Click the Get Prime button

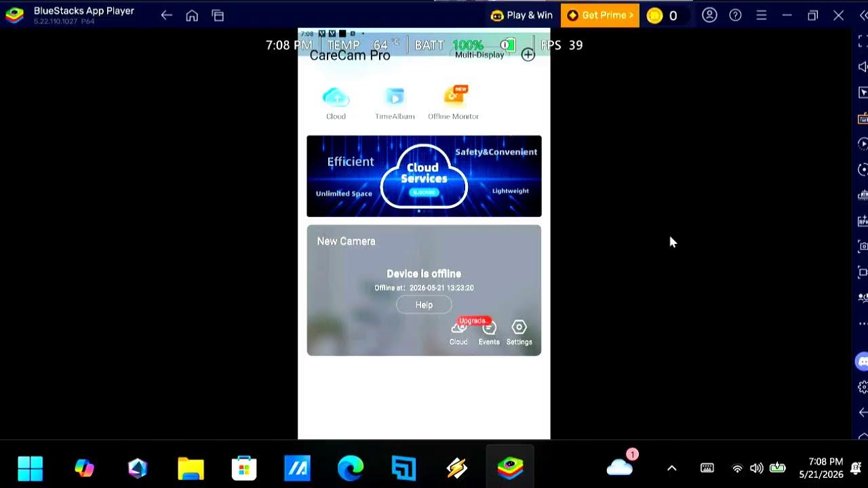coord(600,15)
